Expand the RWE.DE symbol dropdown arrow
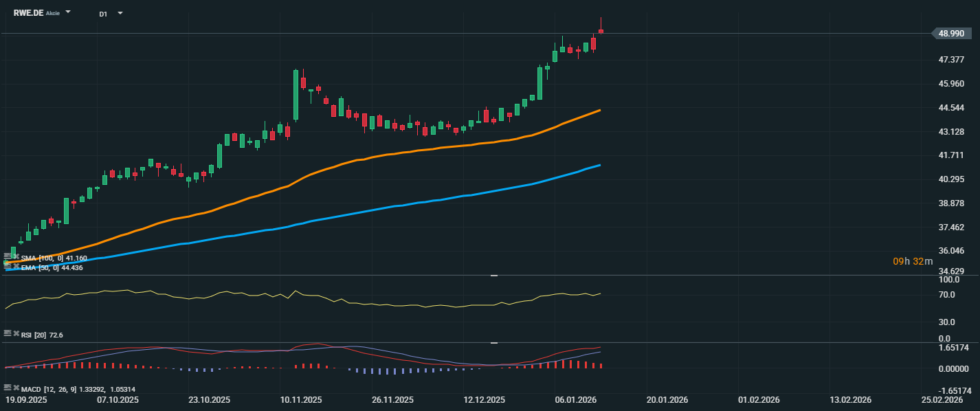 click(x=68, y=13)
